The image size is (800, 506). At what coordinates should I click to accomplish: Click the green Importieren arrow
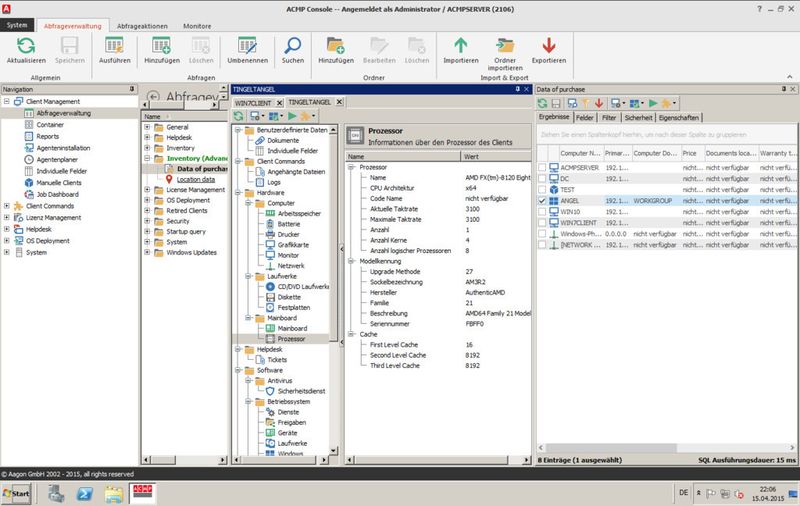pyautogui.click(x=461, y=46)
